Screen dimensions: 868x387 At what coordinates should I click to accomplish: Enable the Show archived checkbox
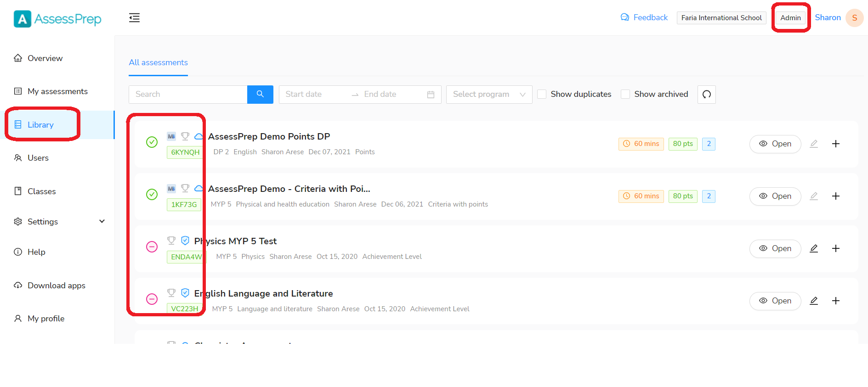coord(625,94)
